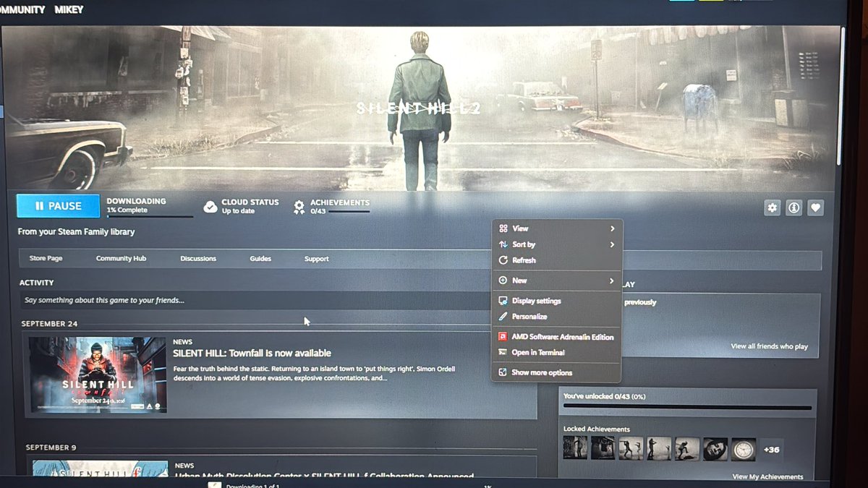868x488 pixels.
Task: Open game info with the circled i icon
Action: pos(793,208)
